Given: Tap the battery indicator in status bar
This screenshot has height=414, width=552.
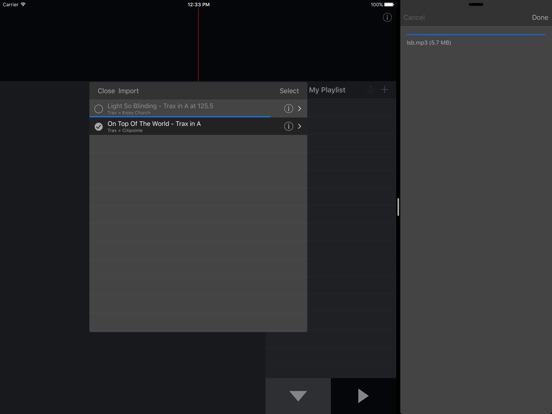Looking at the screenshot, I should click(389, 5).
